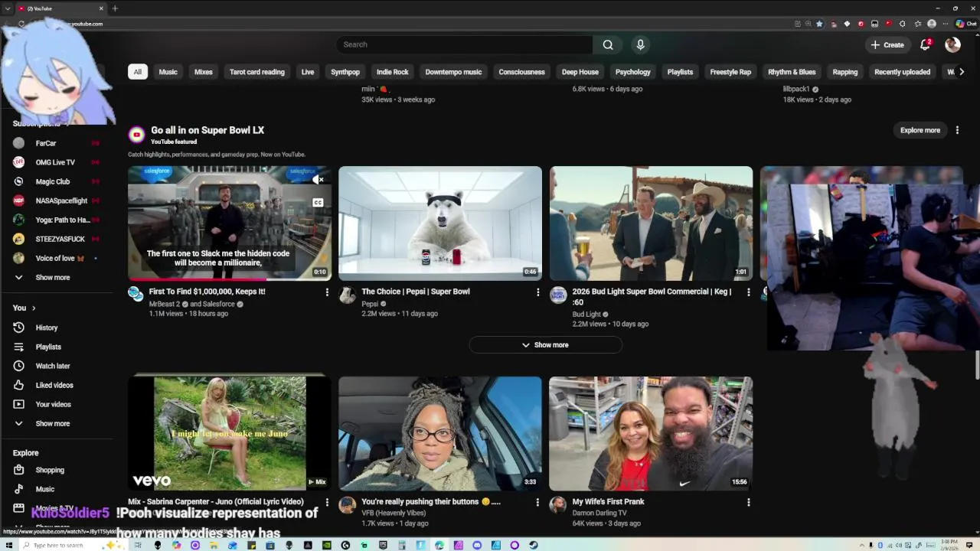Screen dimensions: 980x551
Task: Open Liked videos in the sidebar
Action: [57, 385]
